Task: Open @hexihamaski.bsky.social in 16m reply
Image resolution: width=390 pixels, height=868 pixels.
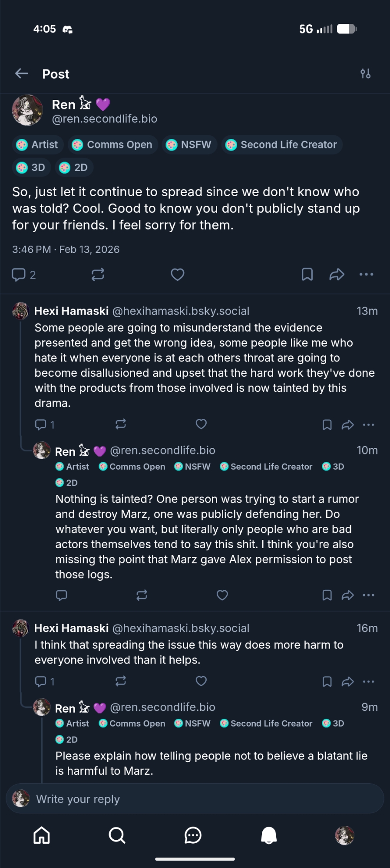Action: (x=181, y=628)
